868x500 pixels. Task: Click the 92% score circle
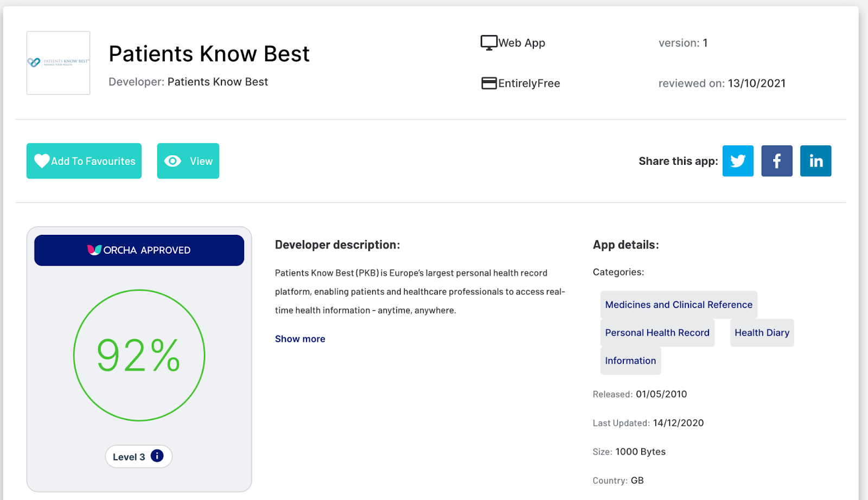(139, 355)
